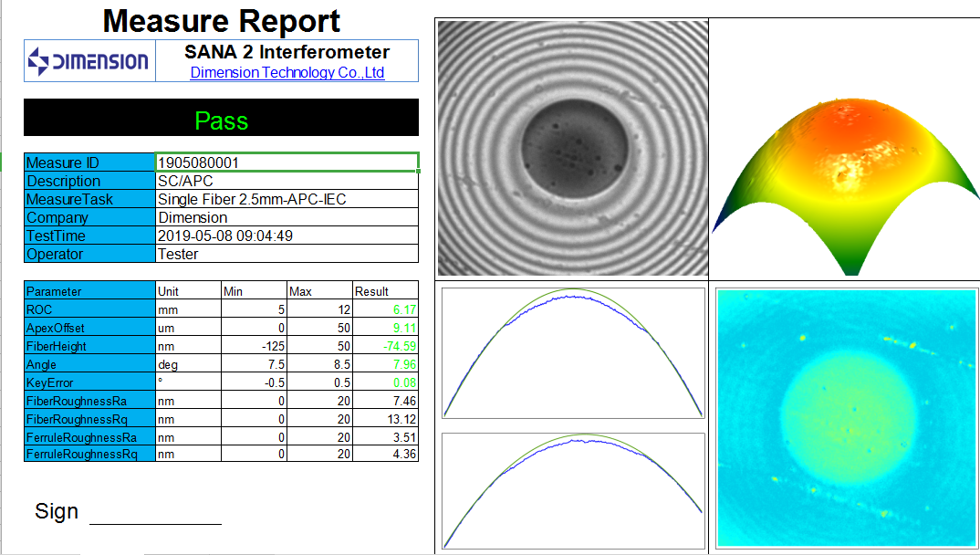Image resolution: width=980 pixels, height=555 pixels.
Task: Select the ROC result 6.17
Action: pos(385,309)
